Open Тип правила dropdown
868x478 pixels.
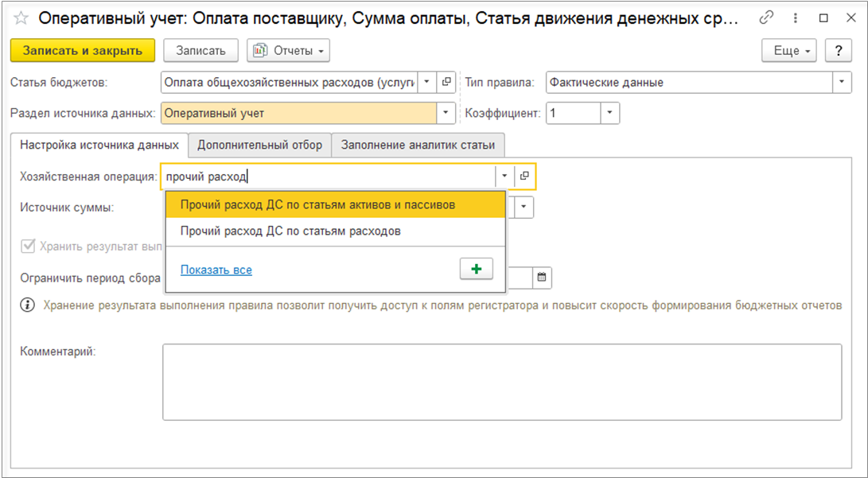point(843,82)
